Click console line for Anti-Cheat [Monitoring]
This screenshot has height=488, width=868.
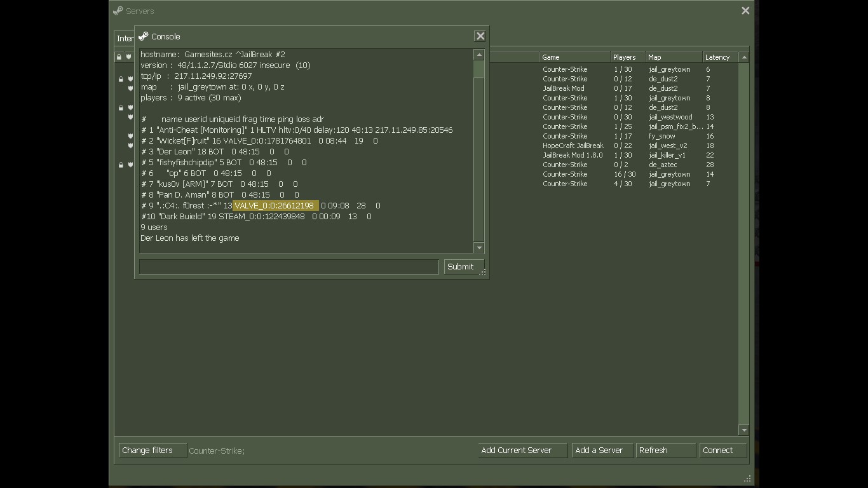(x=297, y=130)
